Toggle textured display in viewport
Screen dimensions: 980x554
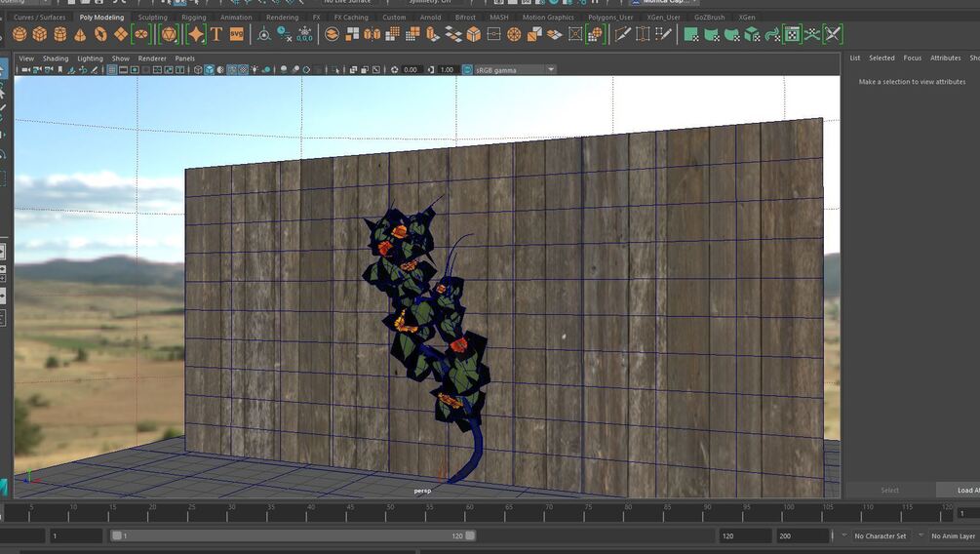pos(243,70)
